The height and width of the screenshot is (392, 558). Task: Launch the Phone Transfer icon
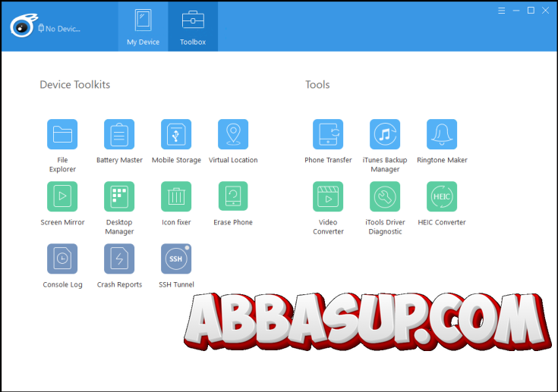click(x=328, y=134)
